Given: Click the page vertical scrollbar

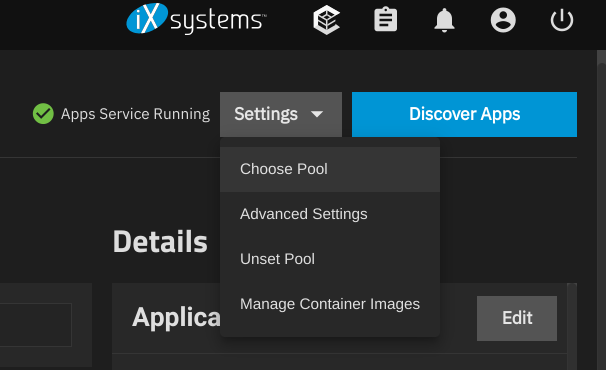Looking at the screenshot, I should (601, 210).
